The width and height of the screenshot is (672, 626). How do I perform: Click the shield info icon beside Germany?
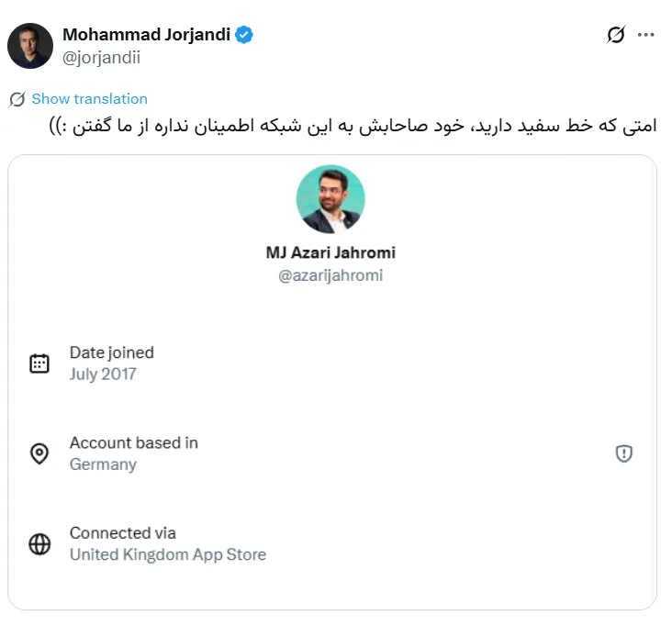[624, 453]
